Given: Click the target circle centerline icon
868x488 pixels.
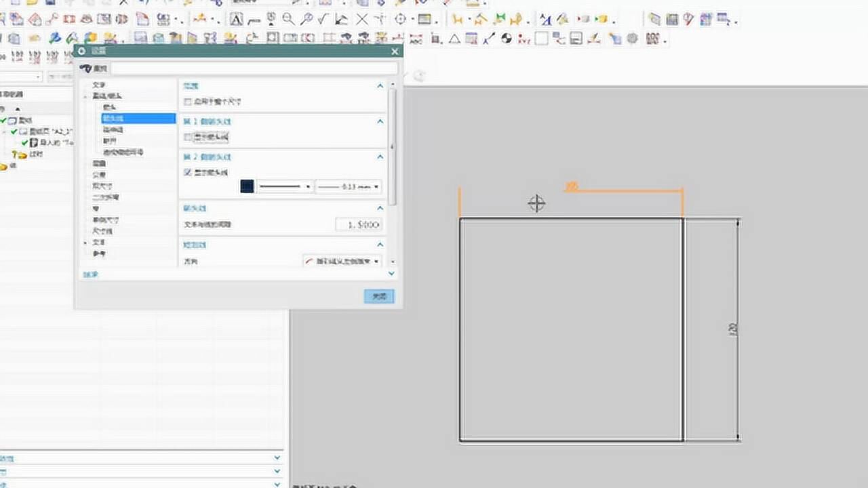Looking at the screenshot, I should point(400,20).
